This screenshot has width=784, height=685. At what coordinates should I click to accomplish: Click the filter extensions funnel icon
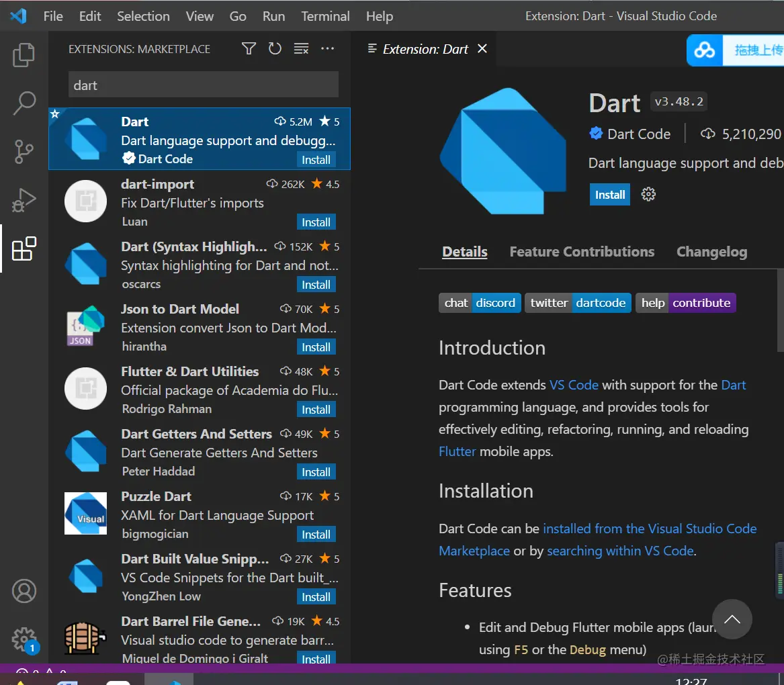[249, 48]
